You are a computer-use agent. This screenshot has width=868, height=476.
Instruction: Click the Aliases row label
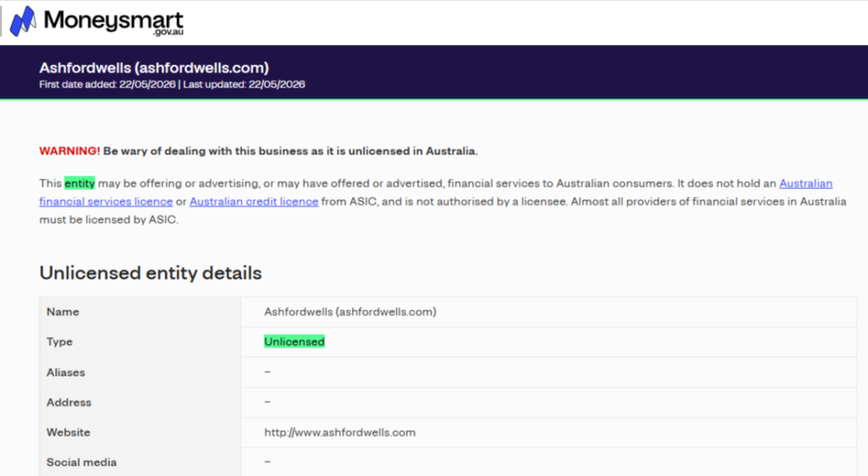tap(66, 372)
